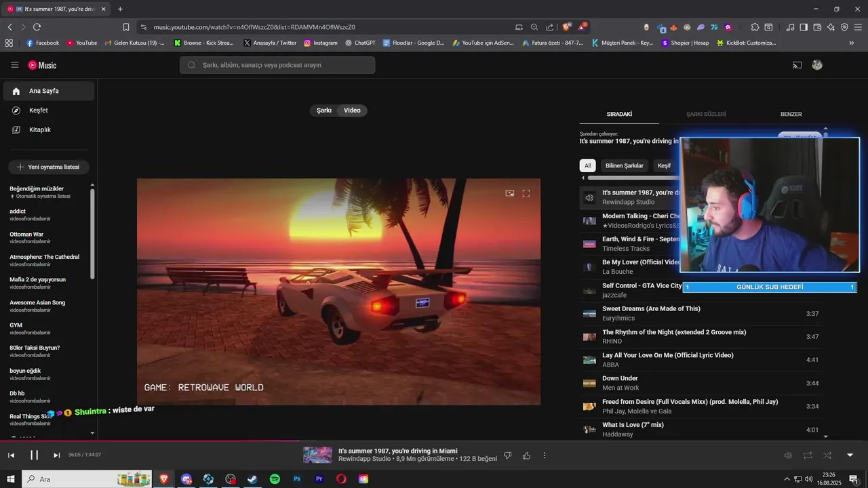The image size is (868, 488).
Task: Open more options three-dot menu in player bar
Action: pyautogui.click(x=545, y=455)
